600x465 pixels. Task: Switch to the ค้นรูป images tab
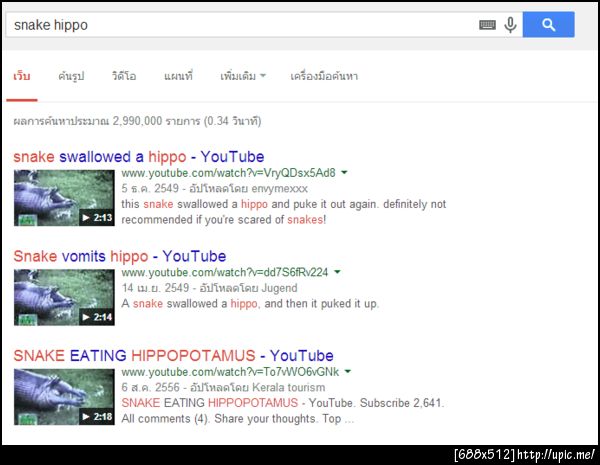pyautogui.click(x=71, y=76)
